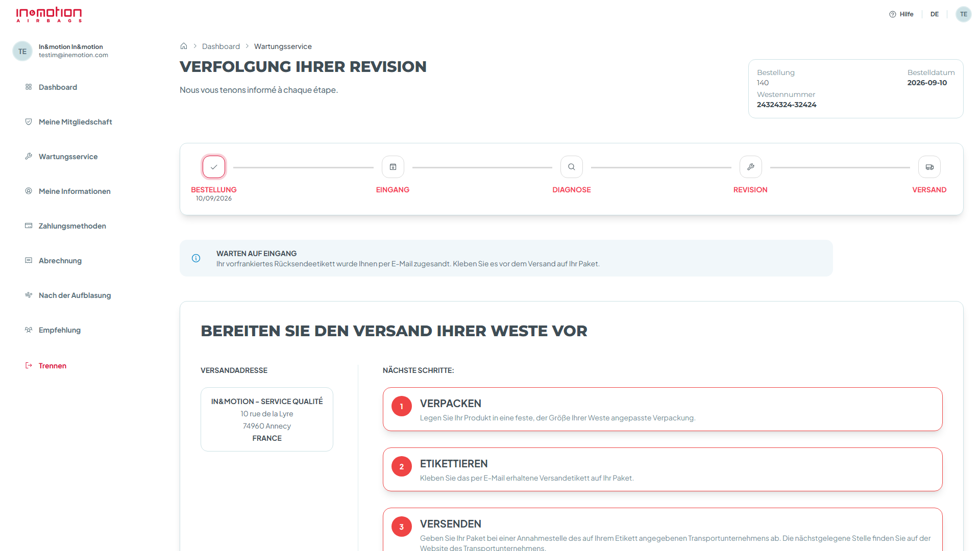This screenshot has width=980, height=551.
Task: Open Hilfe help link
Action: (901, 14)
